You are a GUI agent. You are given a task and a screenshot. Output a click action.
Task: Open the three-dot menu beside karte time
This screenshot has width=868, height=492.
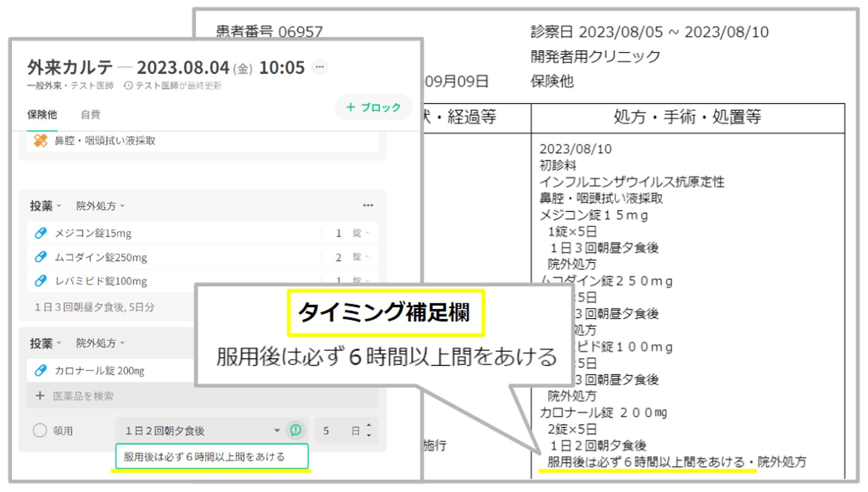[320, 67]
